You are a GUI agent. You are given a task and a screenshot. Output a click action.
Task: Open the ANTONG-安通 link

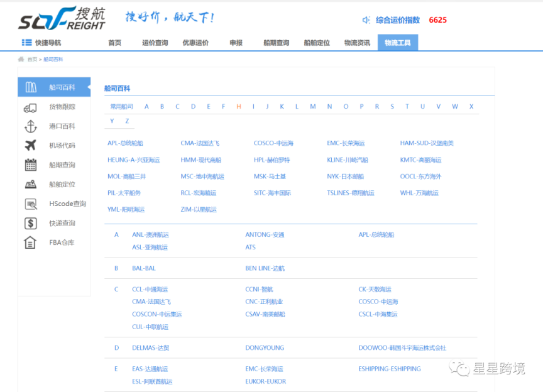click(265, 234)
